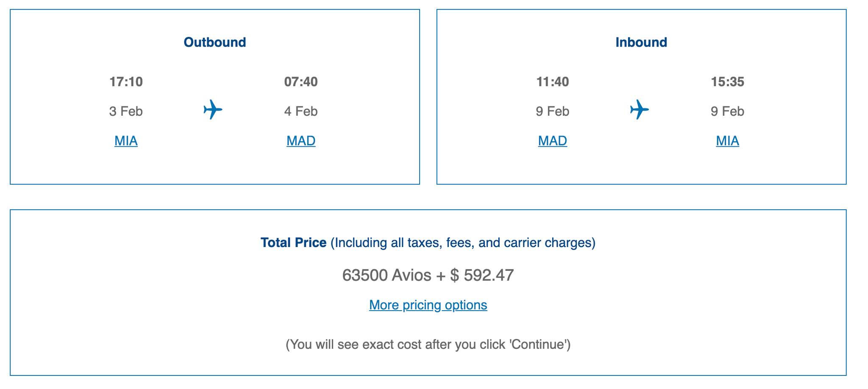
Task: Open the MIA departure airport link
Action: (x=126, y=140)
